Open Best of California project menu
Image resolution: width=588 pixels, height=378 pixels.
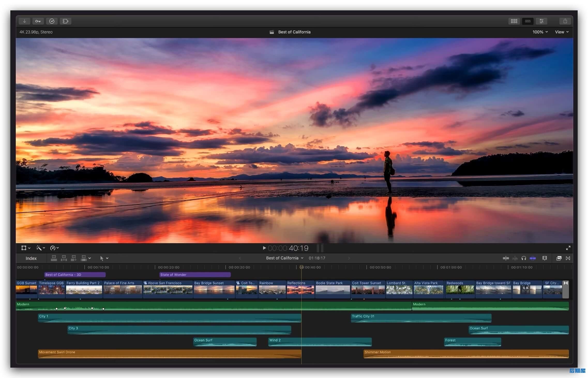[x=284, y=258]
